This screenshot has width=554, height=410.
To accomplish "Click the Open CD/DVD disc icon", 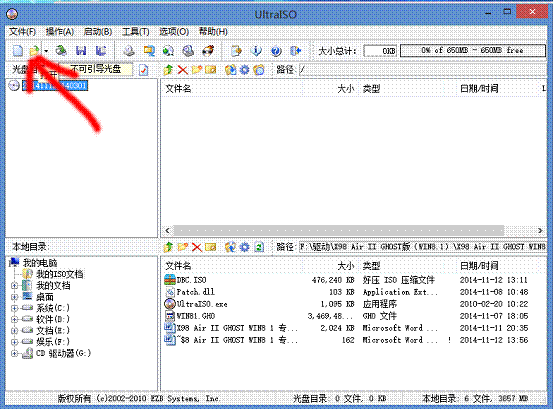I will click(x=61, y=51).
